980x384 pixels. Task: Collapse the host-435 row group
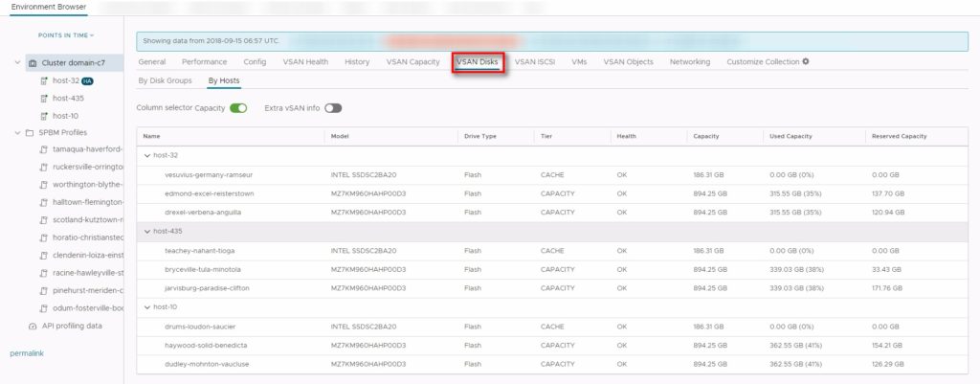[146, 231]
